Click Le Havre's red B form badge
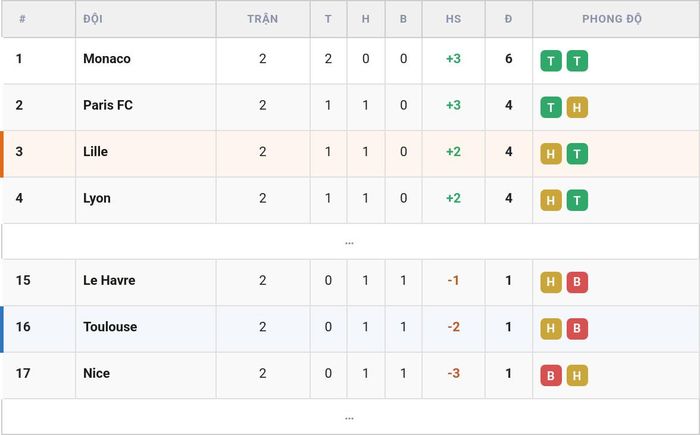 pyautogui.click(x=577, y=282)
